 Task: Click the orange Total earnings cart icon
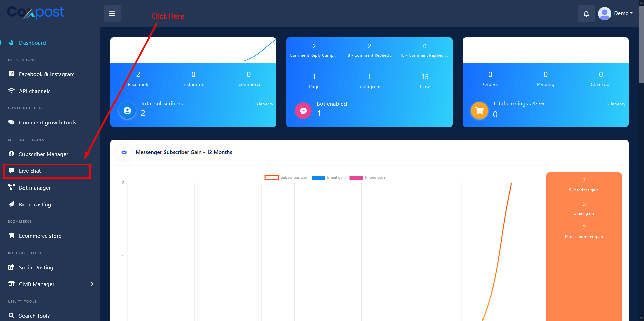pos(479,110)
